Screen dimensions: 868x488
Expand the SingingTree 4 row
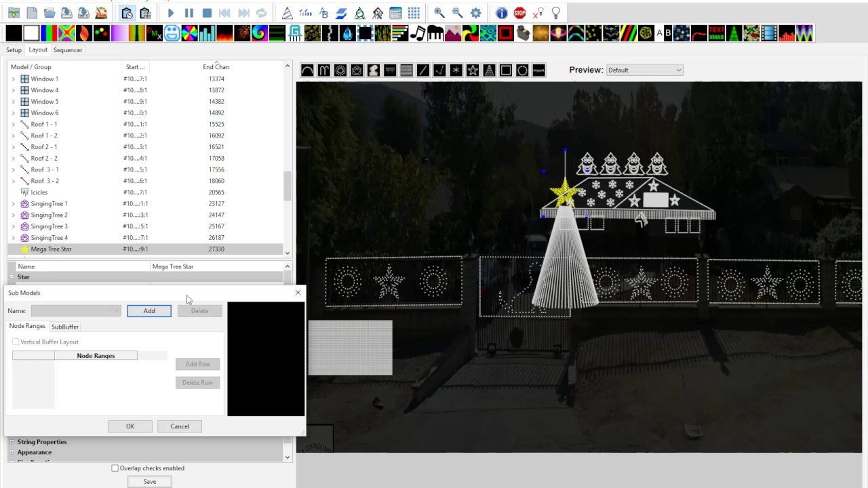[13, 238]
